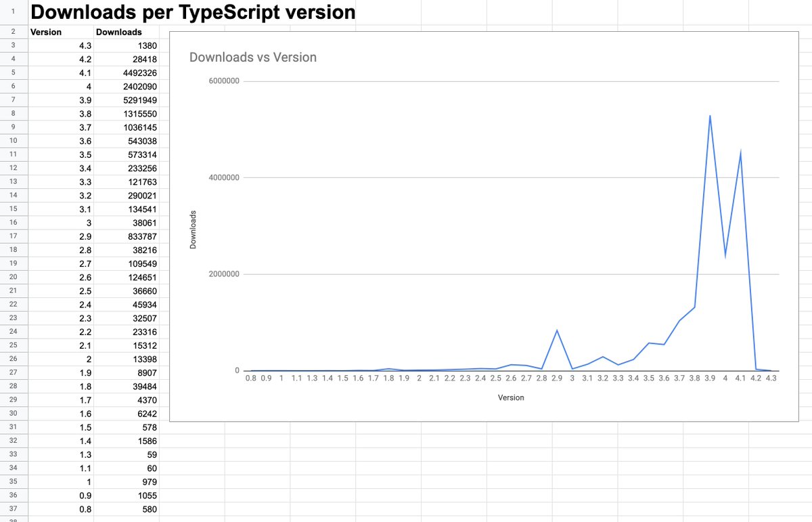Image resolution: width=812 pixels, height=522 pixels.
Task: Select the version cell 3.9 in column A
Action: click(x=60, y=100)
